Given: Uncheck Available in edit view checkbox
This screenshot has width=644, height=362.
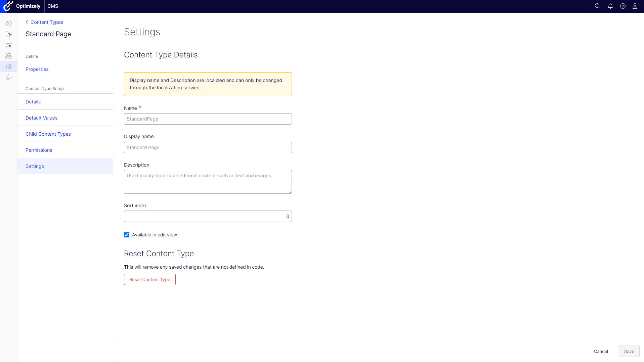Looking at the screenshot, I should click(127, 235).
